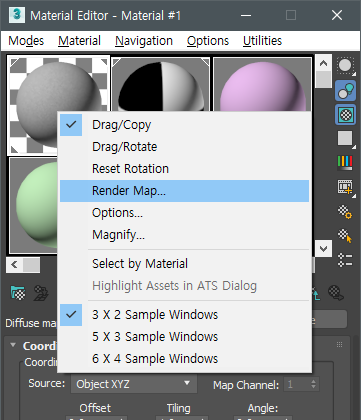Click the Sample UV Tiling icon
Screen dimensions: 361x420
[x=345, y=138]
